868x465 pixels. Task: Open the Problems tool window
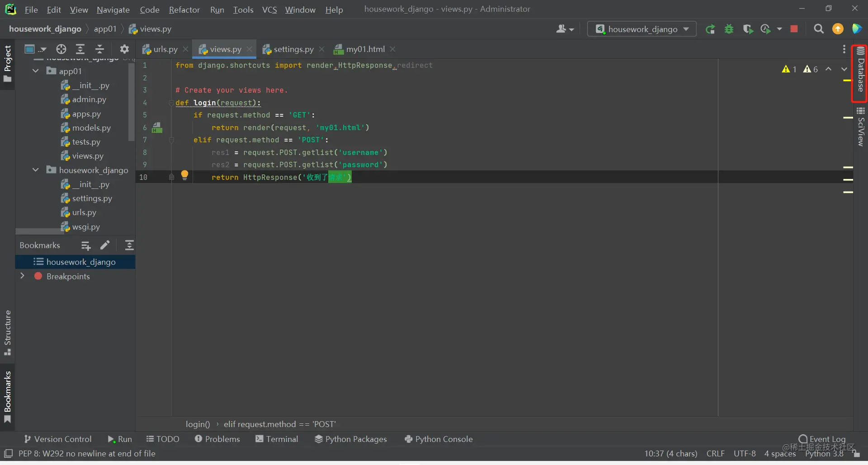pos(217,439)
